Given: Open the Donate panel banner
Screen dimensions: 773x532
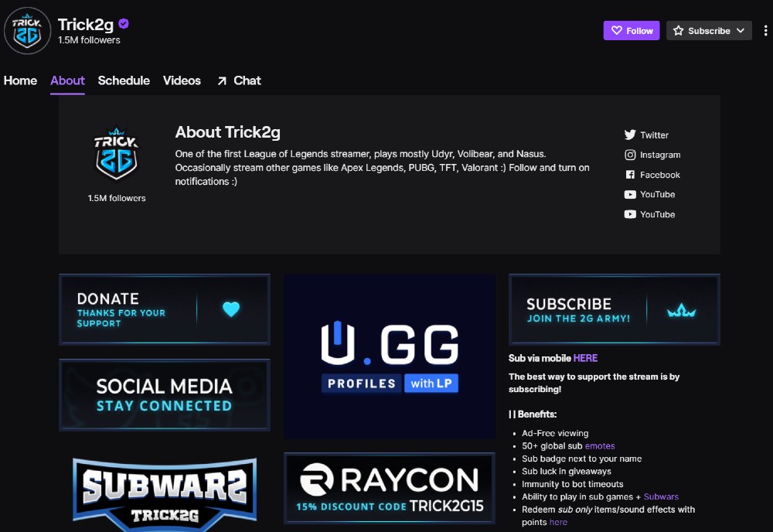Looking at the screenshot, I should click(164, 309).
